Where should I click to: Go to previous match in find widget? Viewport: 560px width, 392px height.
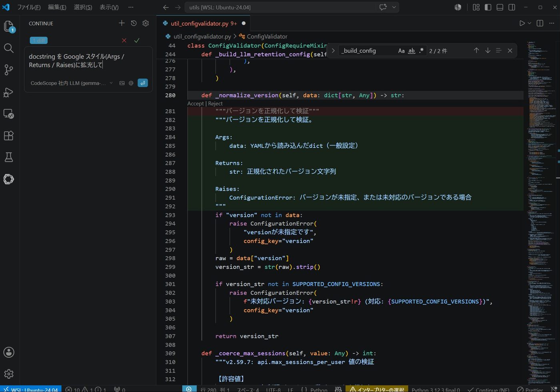tap(476, 50)
